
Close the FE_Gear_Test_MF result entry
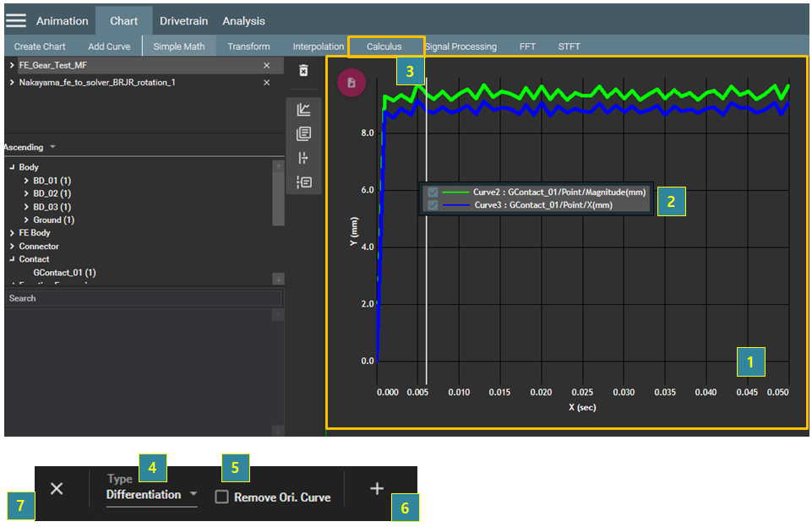[x=267, y=65]
